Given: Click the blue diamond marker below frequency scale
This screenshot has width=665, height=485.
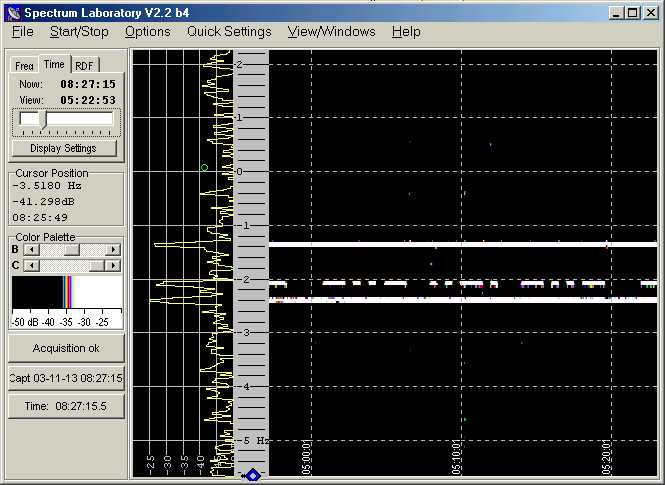Looking at the screenshot, I should (253, 475).
